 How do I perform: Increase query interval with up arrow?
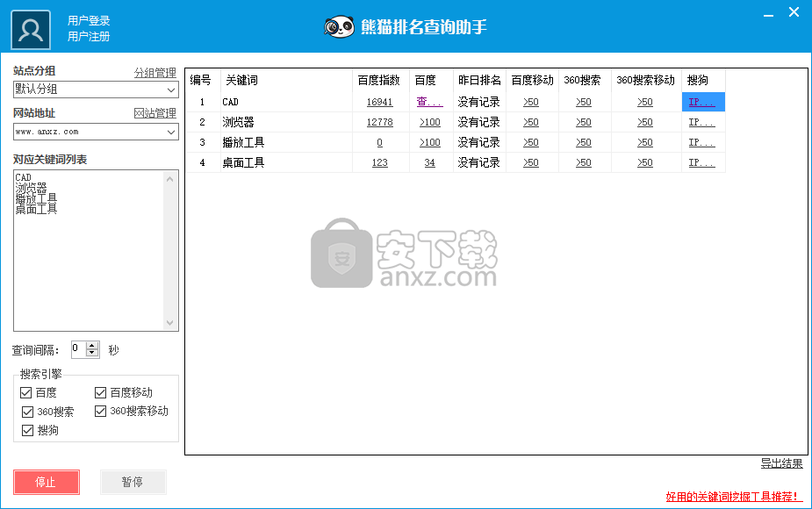[92, 346]
